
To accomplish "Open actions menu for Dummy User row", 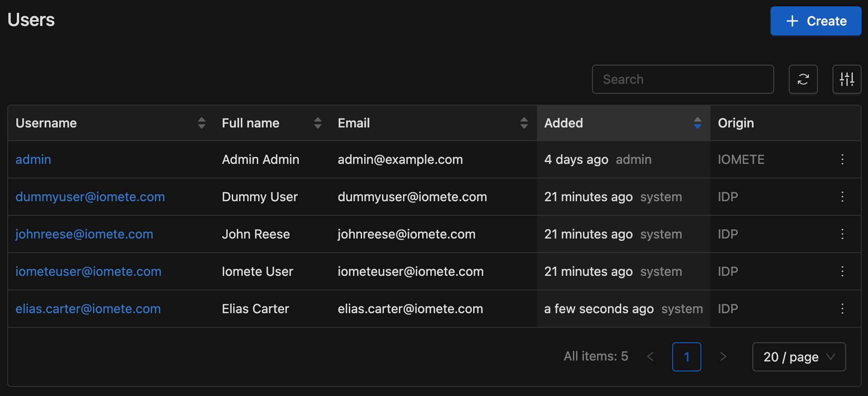I will tap(842, 197).
